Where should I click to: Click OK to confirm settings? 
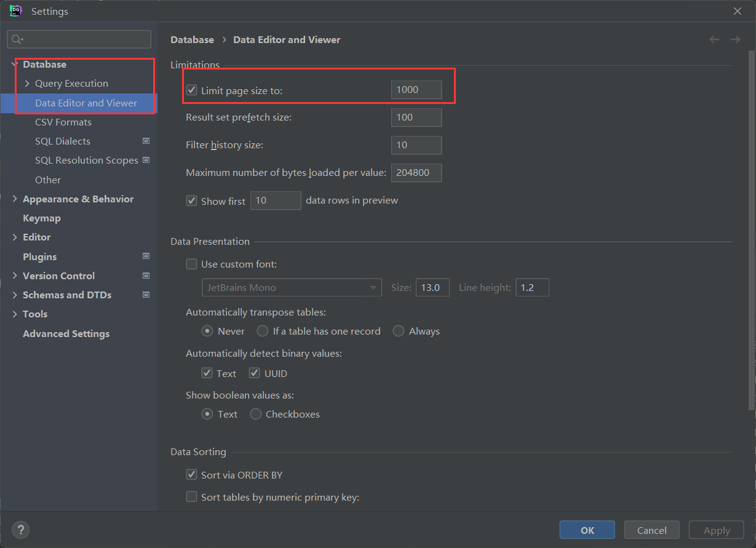click(587, 530)
